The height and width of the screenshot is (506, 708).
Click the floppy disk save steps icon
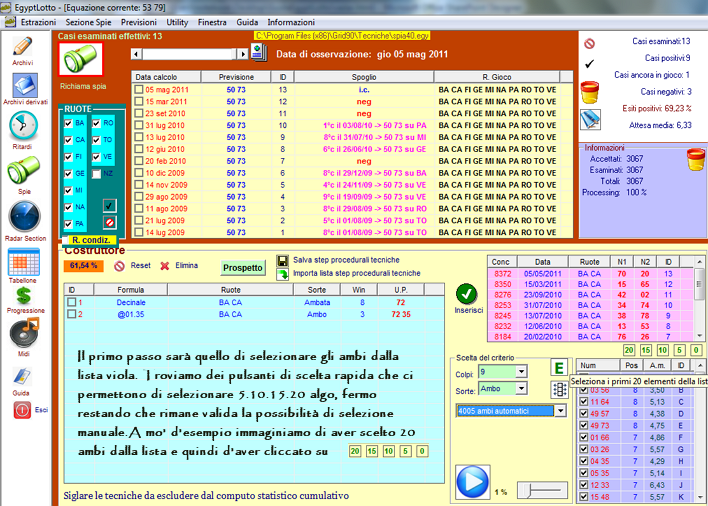283,260
